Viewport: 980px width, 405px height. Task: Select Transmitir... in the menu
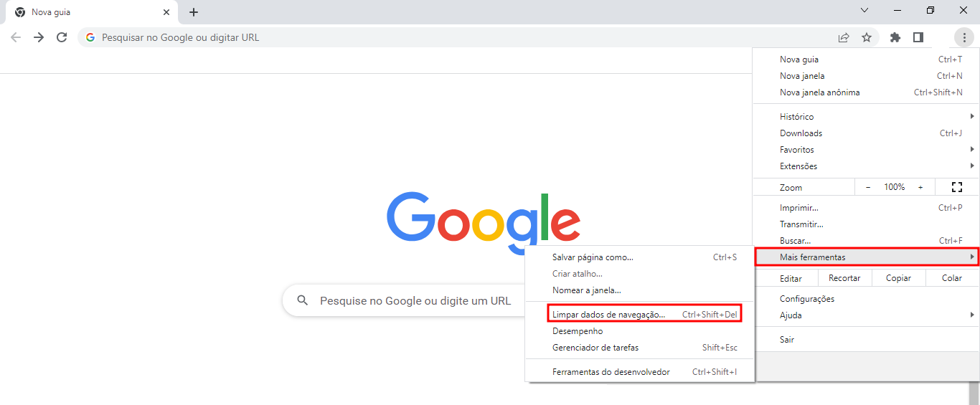click(866, 224)
